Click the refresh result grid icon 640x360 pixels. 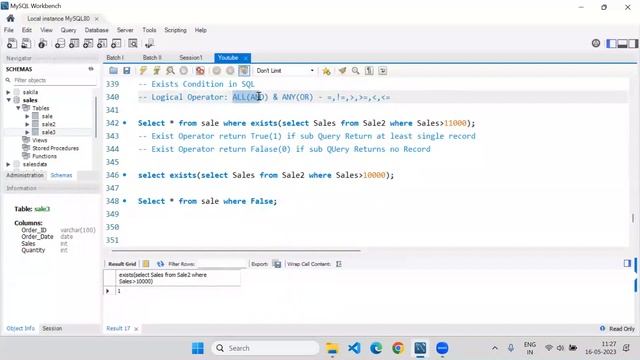point(160,264)
